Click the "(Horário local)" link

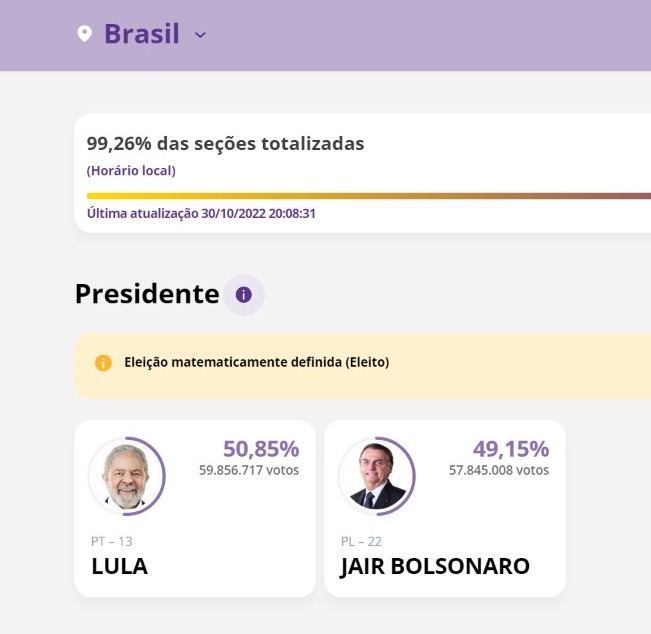(x=131, y=171)
